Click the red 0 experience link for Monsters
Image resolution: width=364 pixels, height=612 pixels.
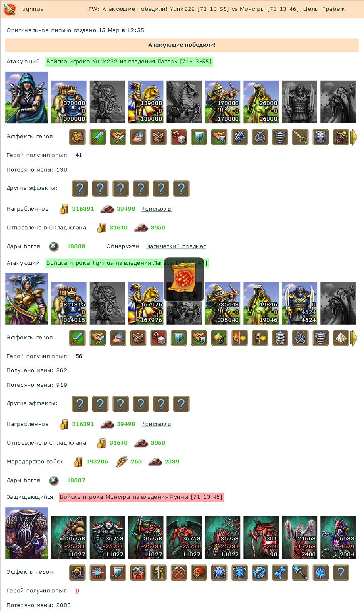(x=77, y=591)
